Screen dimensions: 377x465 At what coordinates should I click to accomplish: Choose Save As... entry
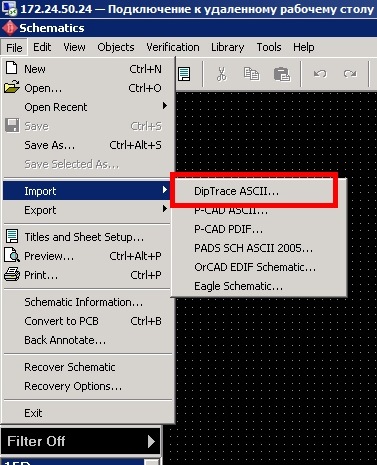(88, 145)
